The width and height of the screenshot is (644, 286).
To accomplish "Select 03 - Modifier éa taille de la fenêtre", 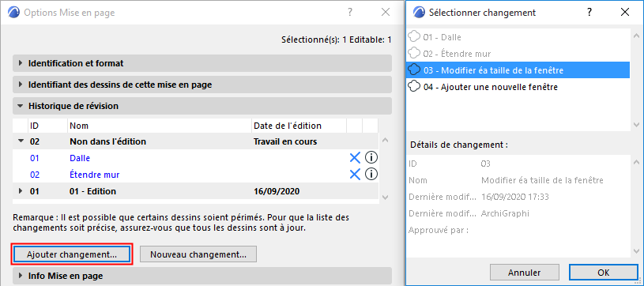I will coord(518,70).
